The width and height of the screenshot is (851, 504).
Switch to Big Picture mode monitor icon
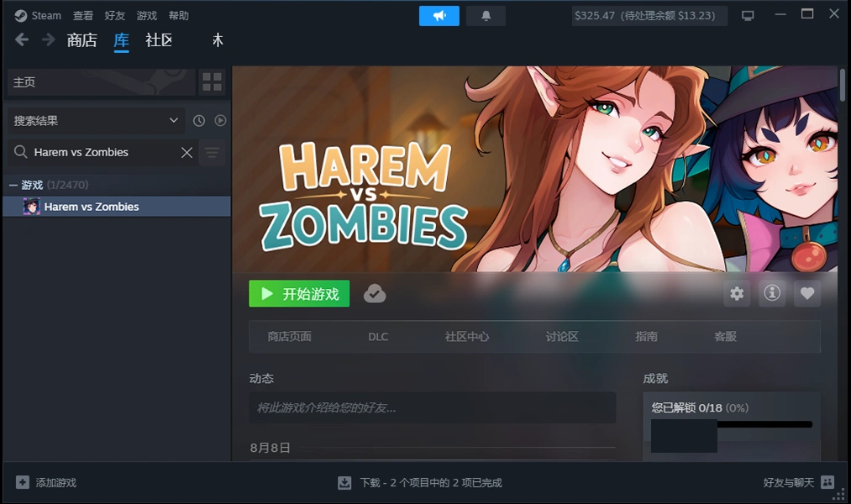point(748,16)
